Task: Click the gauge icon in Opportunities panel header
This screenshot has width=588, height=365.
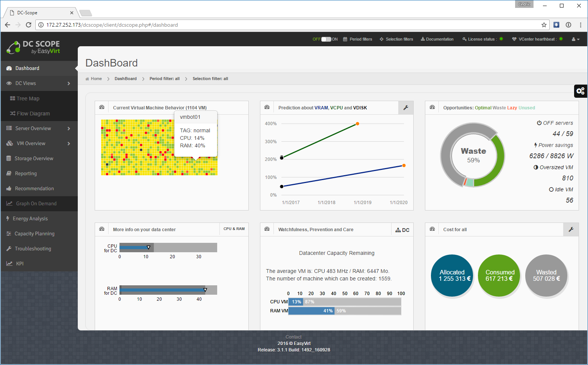Action: (x=432, y=108)
